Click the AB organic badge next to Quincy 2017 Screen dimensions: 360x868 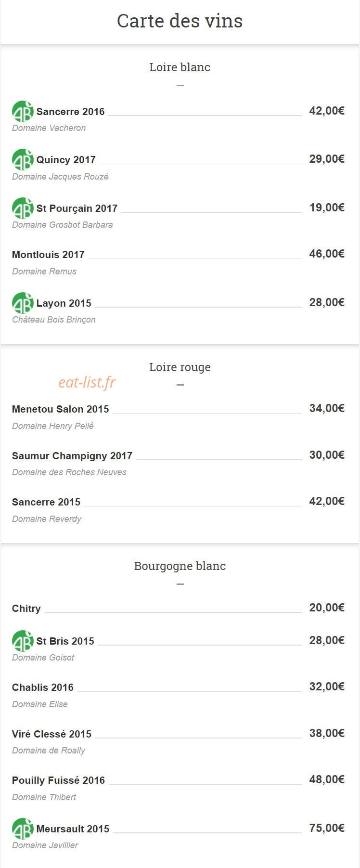(x=23, y=159)
